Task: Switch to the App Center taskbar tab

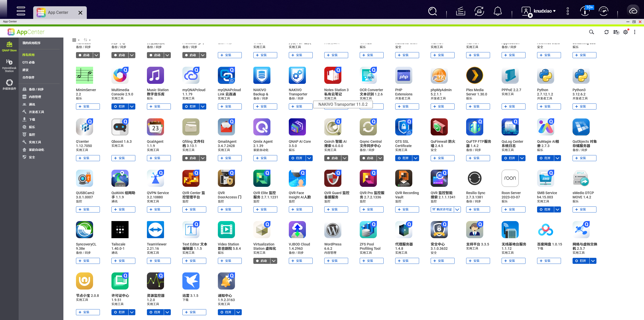Action: 58,13
